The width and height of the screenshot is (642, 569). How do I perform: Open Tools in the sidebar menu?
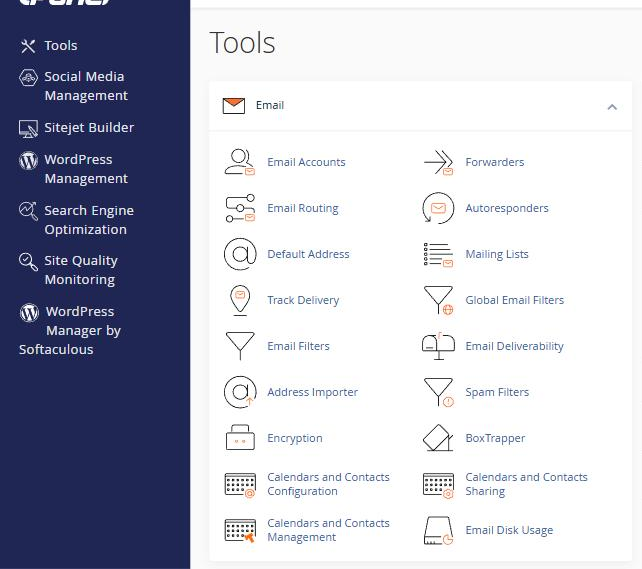(61, 45)
